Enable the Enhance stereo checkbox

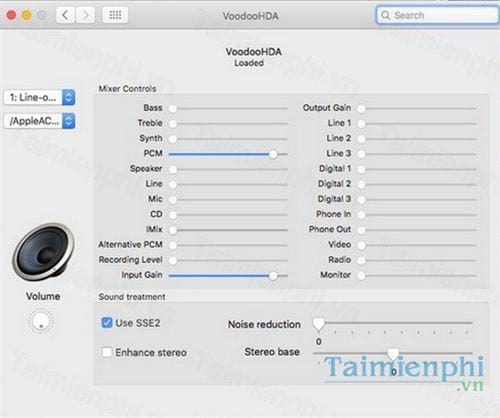click(107, 352)
